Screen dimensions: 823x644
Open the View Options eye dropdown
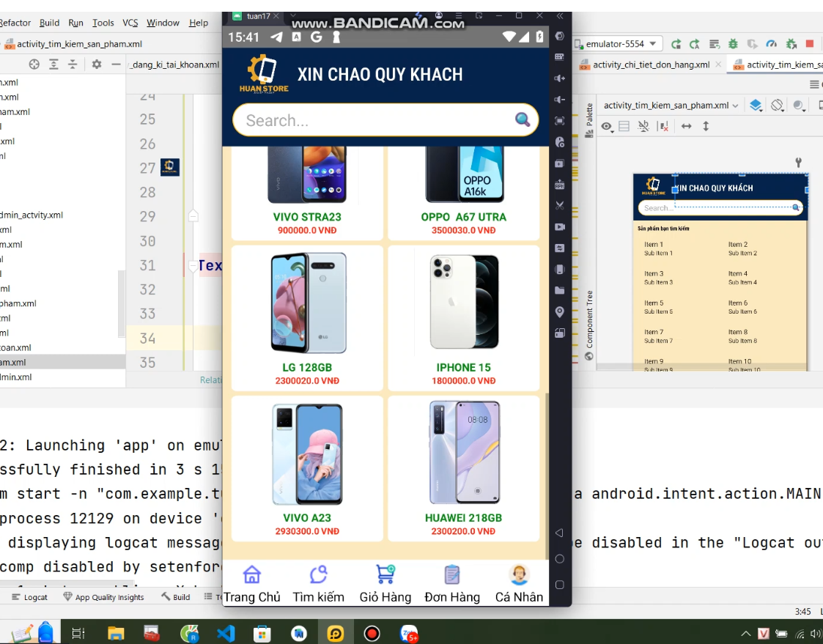[x=608, y=127]
